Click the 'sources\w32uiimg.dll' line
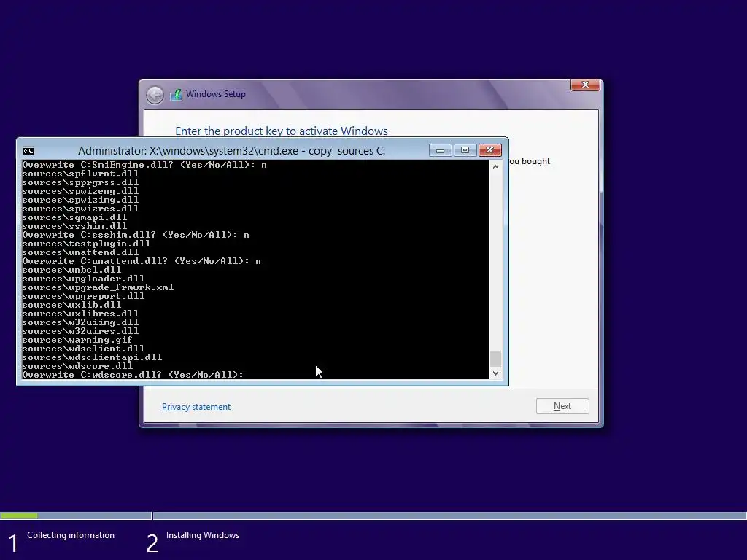This screenshot has width=747, height=560. tap(80, 322)
